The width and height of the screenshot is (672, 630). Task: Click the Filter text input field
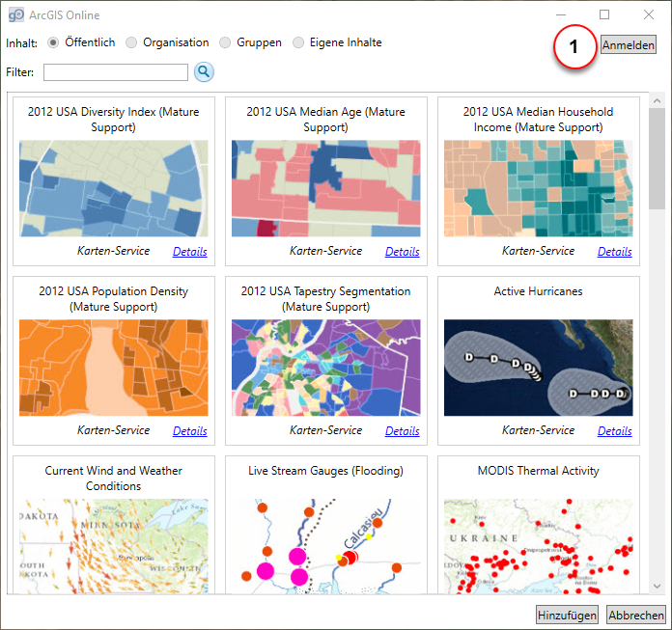click(x=116, y=72)
